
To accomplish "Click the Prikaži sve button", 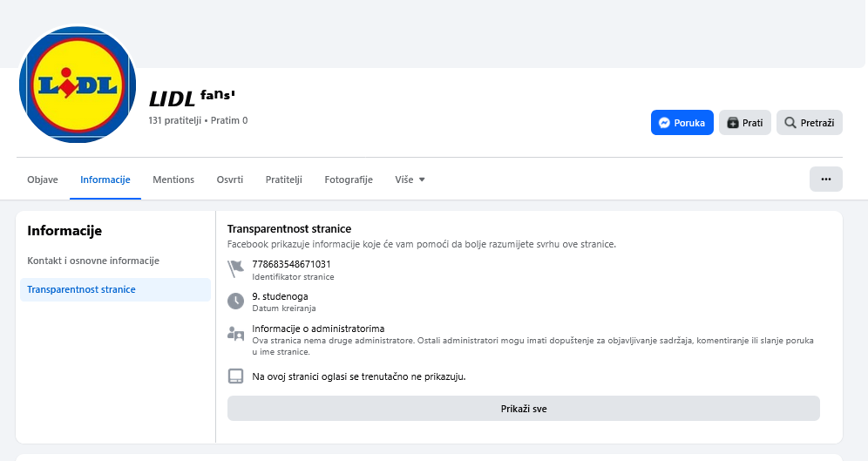I will pos(523,408).
